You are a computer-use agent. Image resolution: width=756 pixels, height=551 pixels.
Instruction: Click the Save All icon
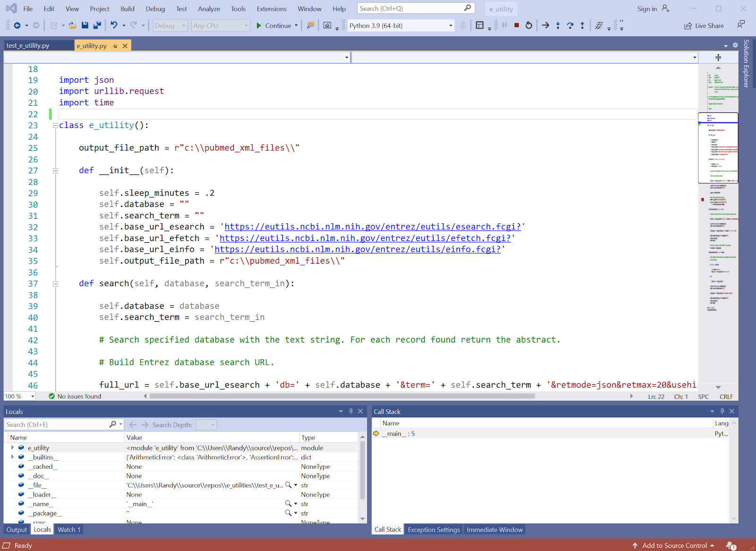point(97,26)
